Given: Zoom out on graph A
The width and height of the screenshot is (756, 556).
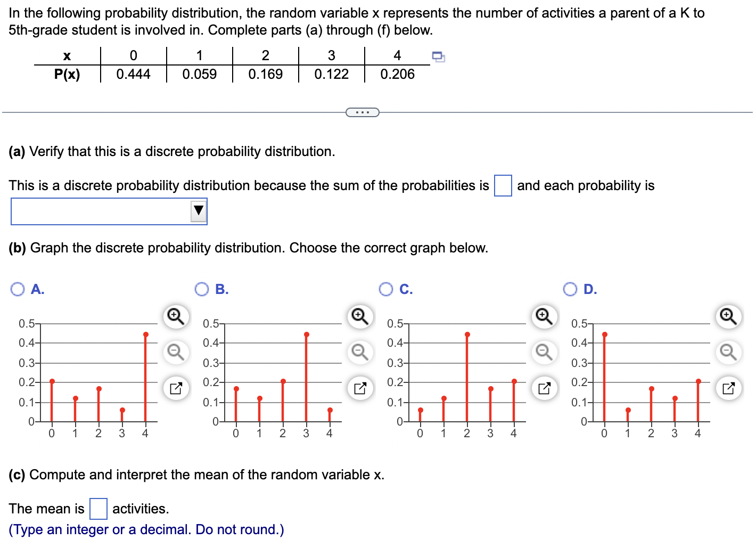Looking at the screenshot, I should pos(176,352).
